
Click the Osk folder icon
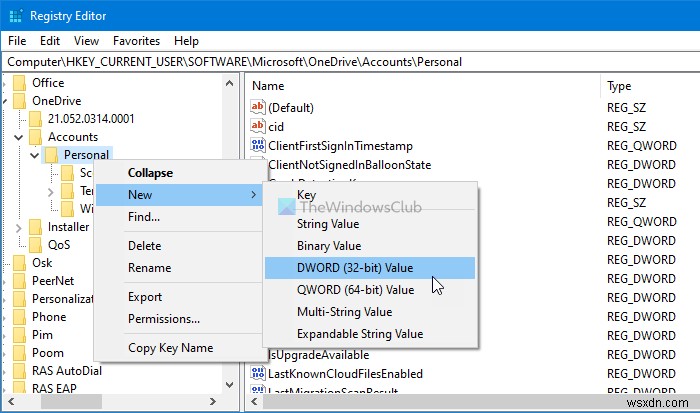[x=20, y=263]
